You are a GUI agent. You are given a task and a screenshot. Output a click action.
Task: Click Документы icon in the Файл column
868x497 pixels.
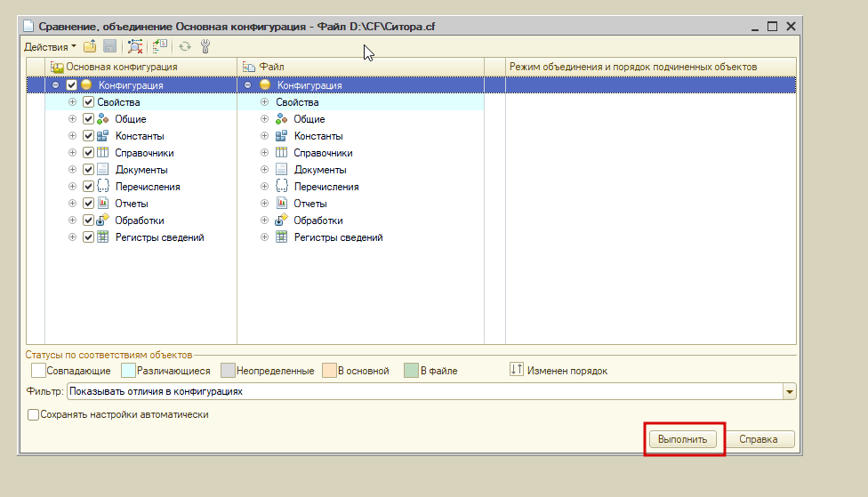[x=281, y=169]
